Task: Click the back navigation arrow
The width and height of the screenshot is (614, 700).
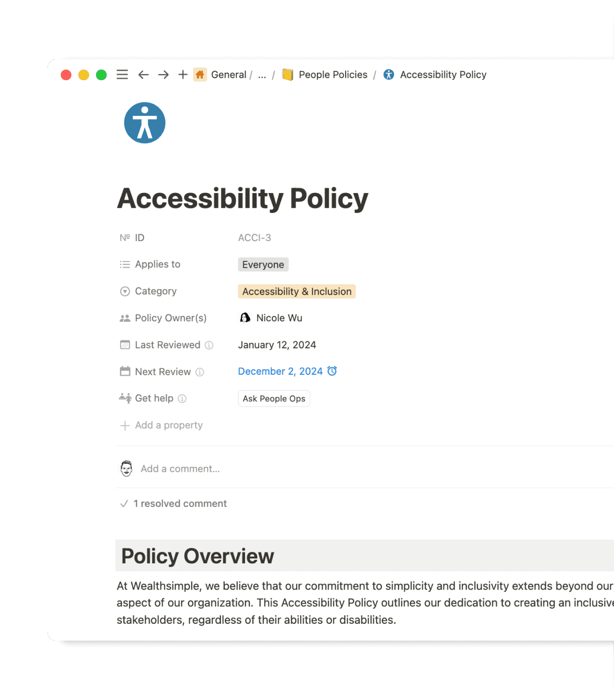Action: [x=143, y=75]
